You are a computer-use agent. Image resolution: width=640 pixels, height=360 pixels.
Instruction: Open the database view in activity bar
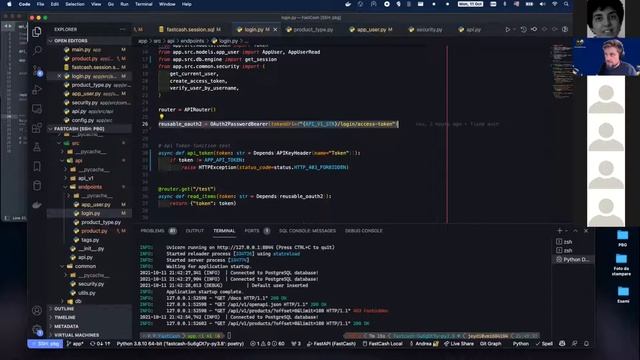pos(37,185)
